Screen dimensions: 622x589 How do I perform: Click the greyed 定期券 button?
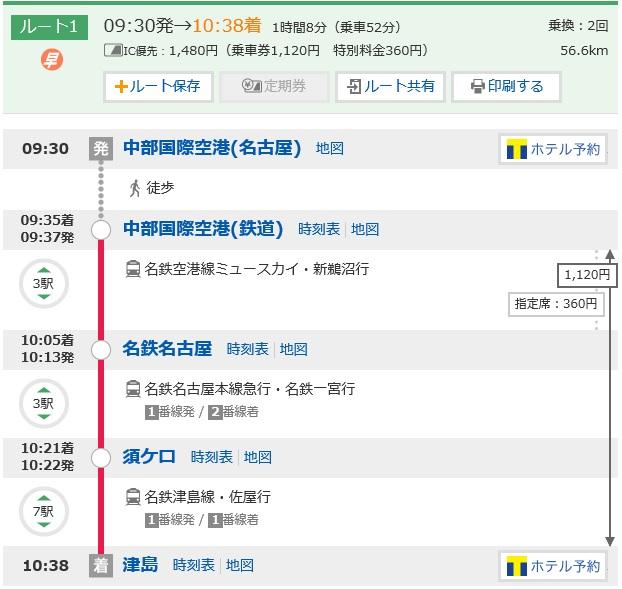[x=274, y=86]
